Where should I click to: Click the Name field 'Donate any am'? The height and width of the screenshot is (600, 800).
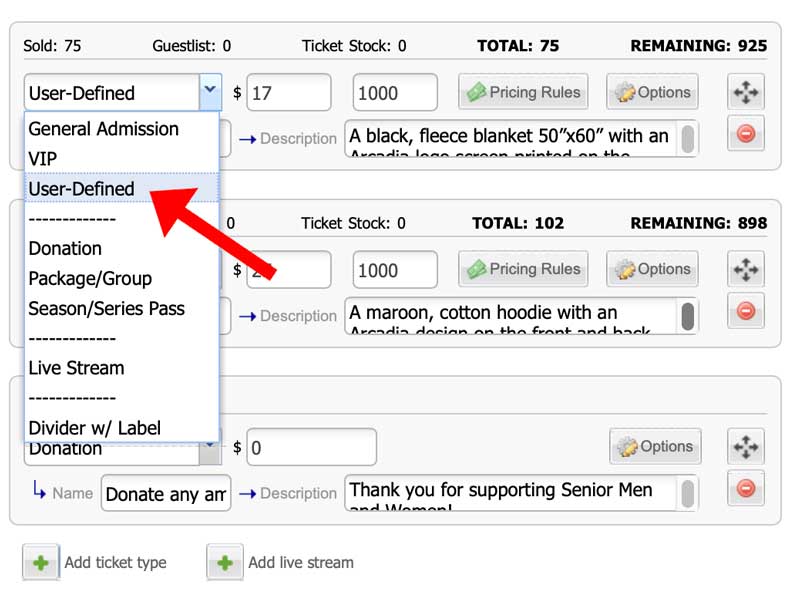pyautogui.click(x=166, y=493)
